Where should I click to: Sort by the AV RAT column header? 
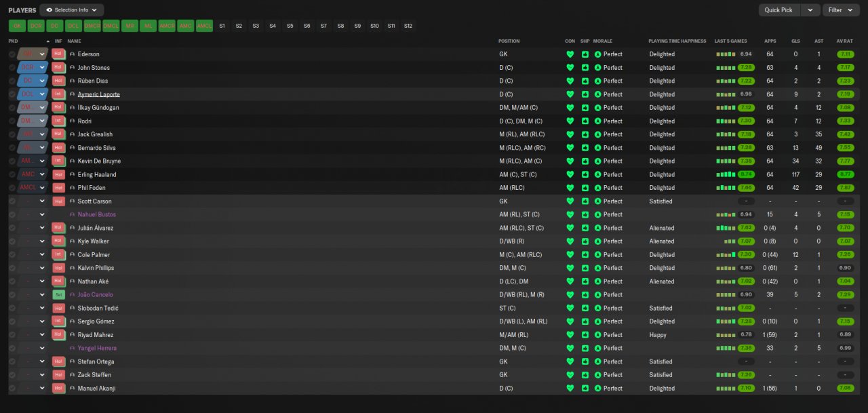click(x=845, y=41)
